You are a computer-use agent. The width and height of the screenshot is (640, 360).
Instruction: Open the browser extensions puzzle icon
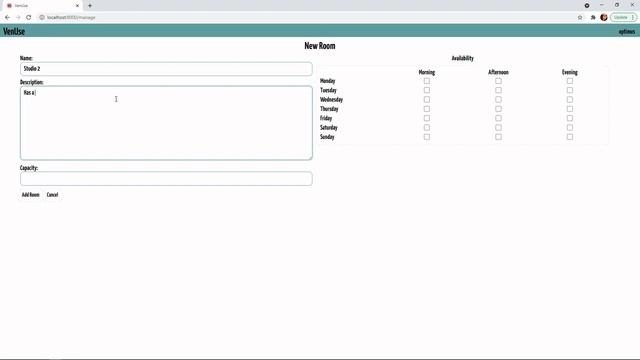[593, 18]
